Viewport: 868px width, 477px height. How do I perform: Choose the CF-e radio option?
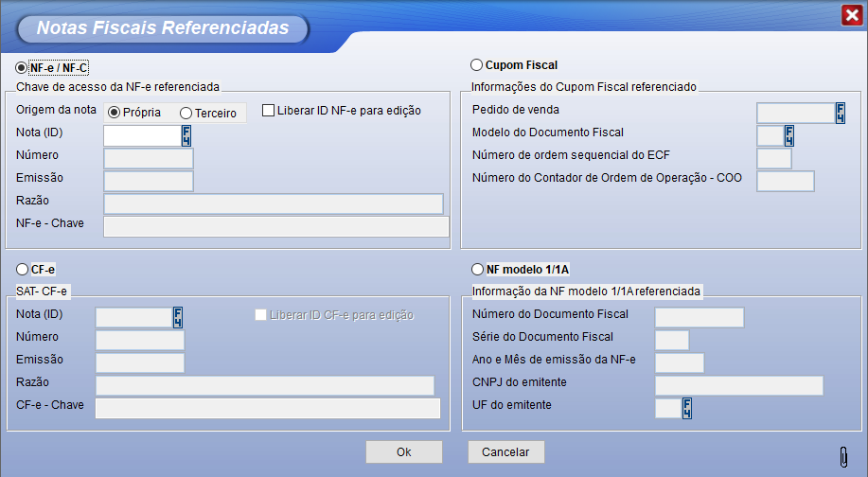coord(22,270)
